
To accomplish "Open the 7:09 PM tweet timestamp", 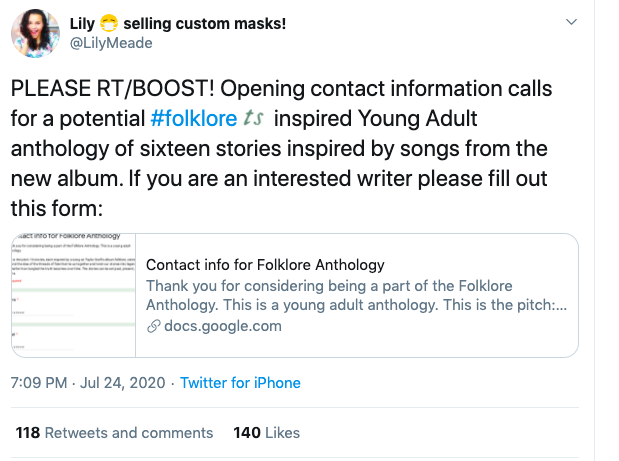I will click(x=39, y=383).
